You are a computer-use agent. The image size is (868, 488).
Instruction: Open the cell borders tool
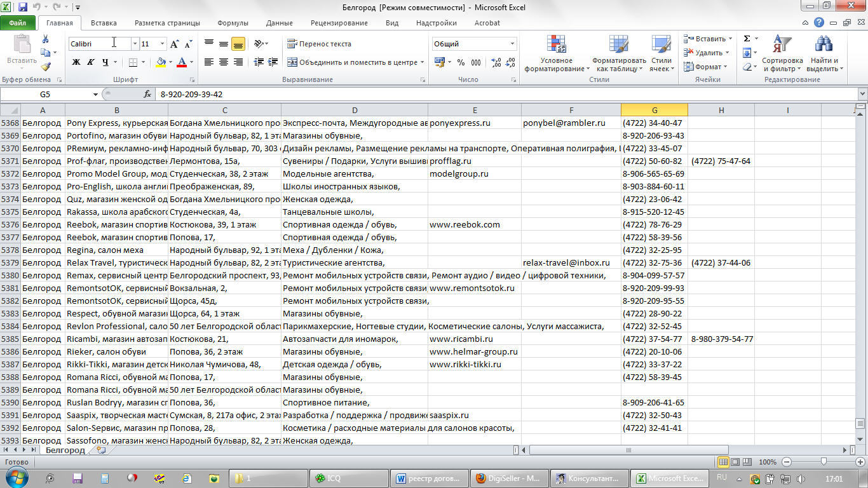133,62
